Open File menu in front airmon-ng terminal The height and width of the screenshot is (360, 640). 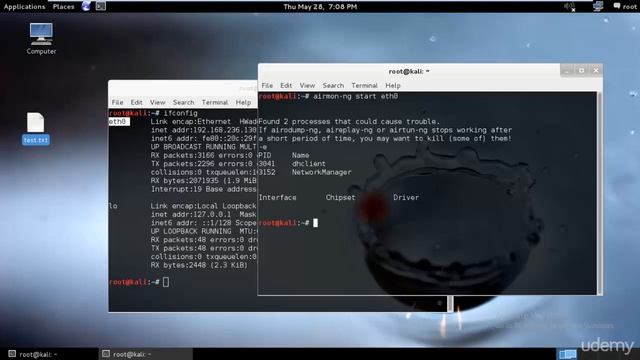point(267,85)
